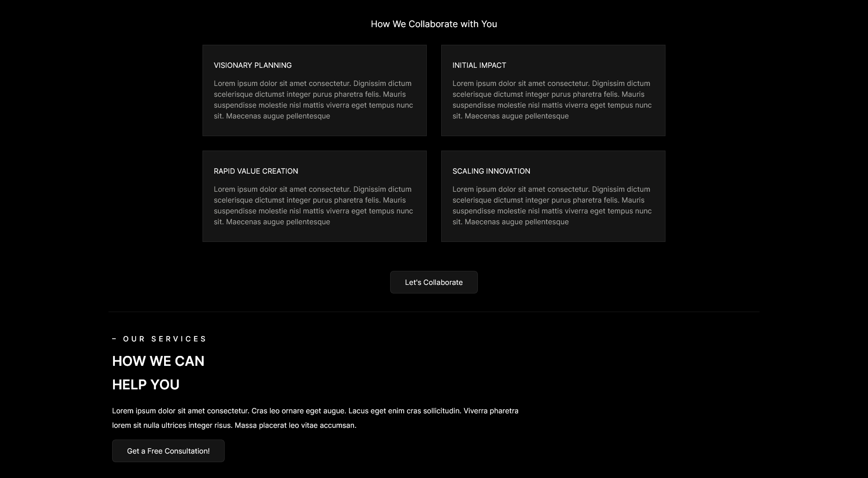The image size is (868, 478).
Task: Click the line starting 'lorem sit nulla ultrices'
Action: click(234, 425)
